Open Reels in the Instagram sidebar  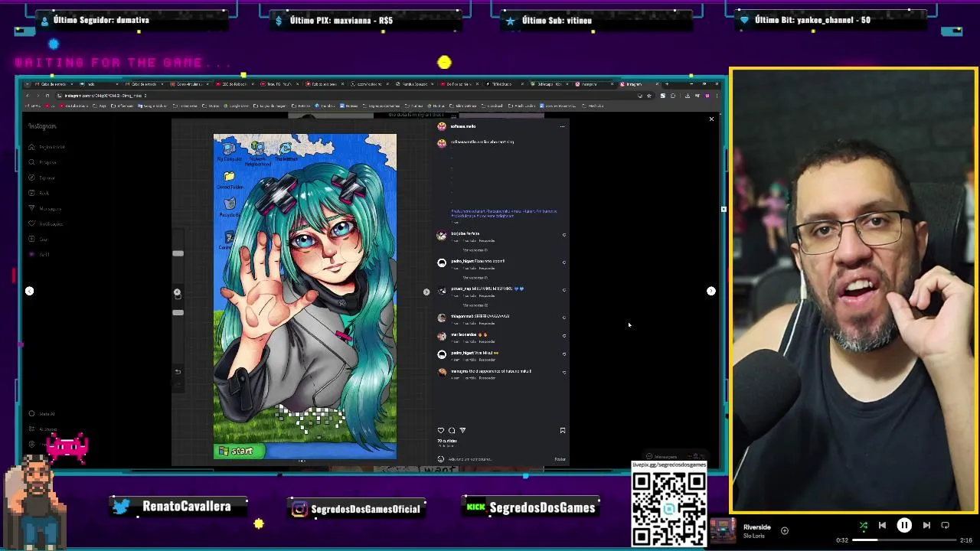click(40, 193)
